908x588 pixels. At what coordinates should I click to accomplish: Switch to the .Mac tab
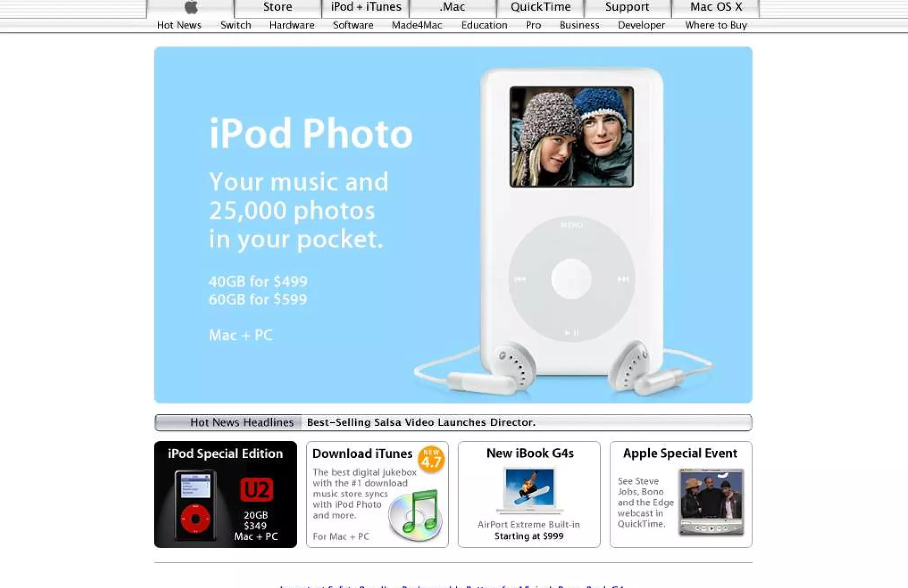[452, 7]
